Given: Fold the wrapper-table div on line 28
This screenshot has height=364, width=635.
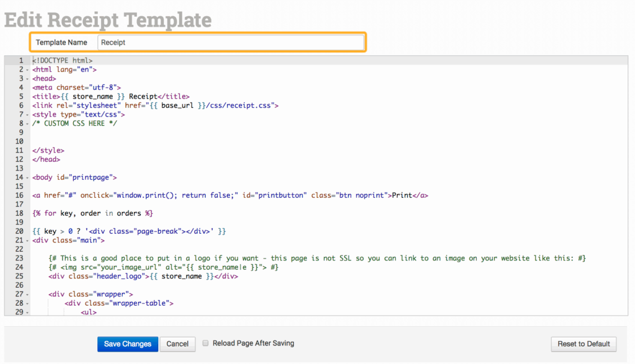Looking at the screenshot, I should coord(27,303).
